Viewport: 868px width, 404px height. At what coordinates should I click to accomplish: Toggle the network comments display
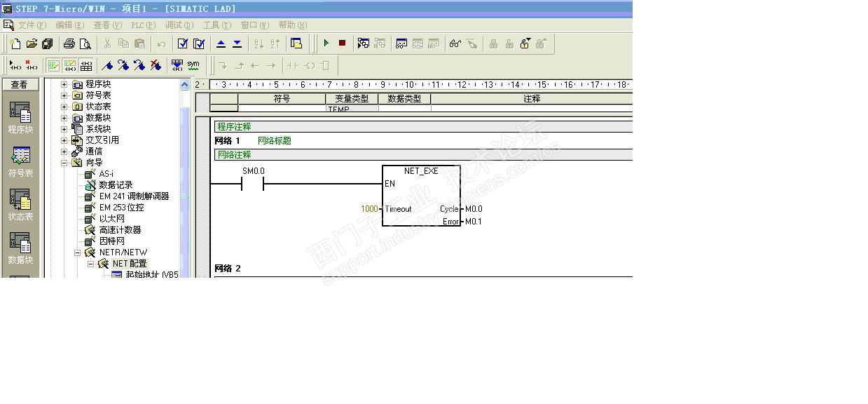(x=69, y=65)
